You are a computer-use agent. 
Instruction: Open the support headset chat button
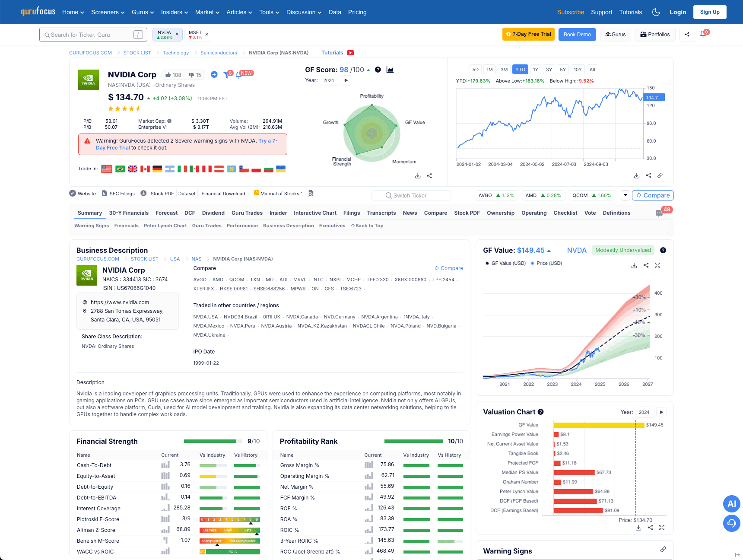click(x=732, y=523)
